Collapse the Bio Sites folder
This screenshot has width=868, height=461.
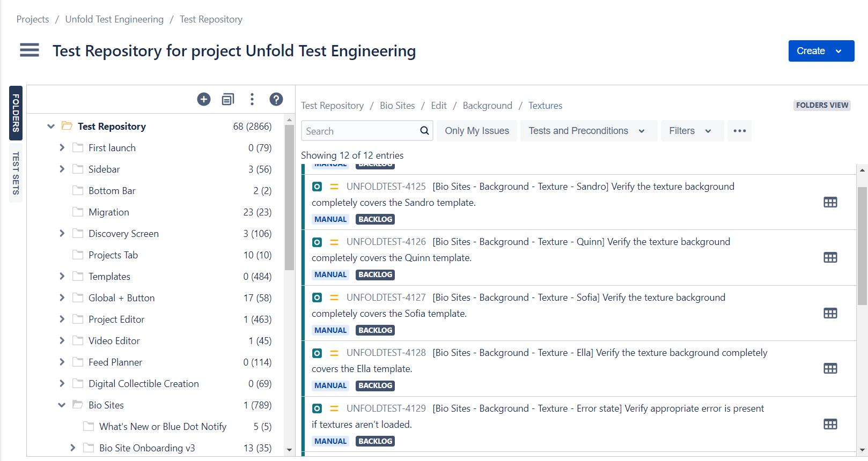tap(62, 405)
